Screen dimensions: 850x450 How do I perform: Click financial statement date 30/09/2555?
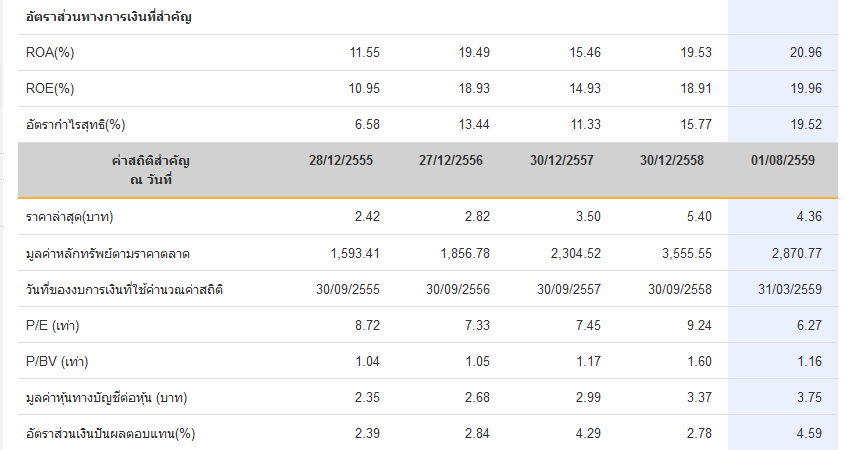(x=348, y=290)
